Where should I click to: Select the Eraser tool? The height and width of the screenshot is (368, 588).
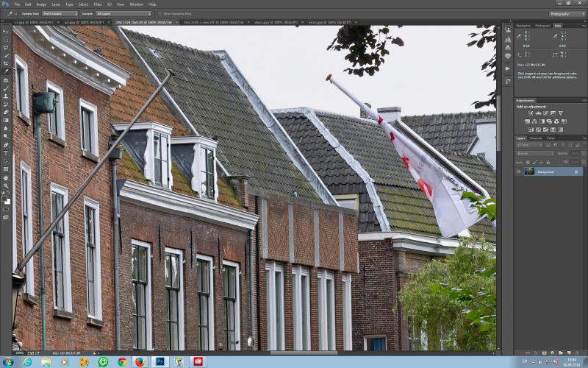click(x=6, y=113)
